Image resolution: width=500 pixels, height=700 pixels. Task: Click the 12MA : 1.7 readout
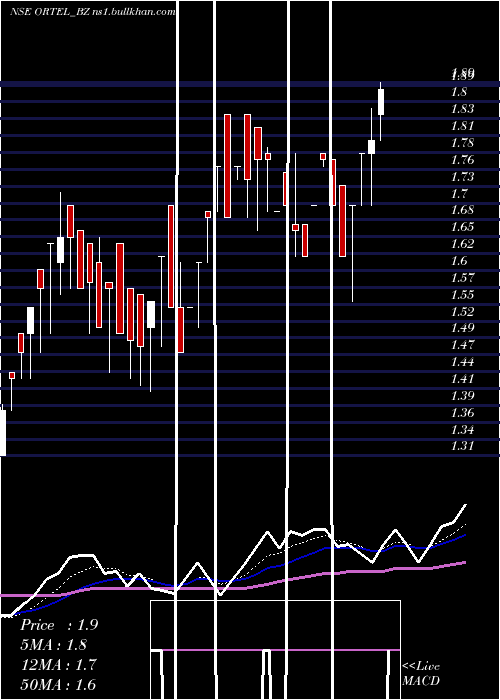coord(58,664)
